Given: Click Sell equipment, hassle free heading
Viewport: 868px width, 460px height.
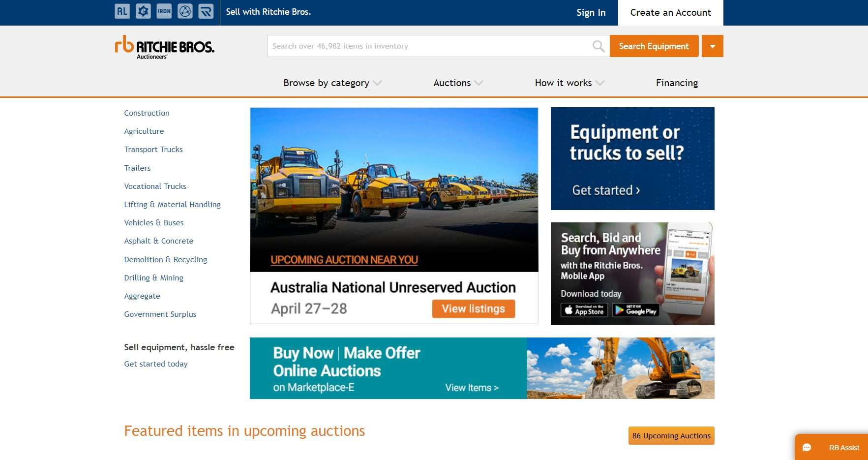Looking at the screenshot, I should click(179, 347).
